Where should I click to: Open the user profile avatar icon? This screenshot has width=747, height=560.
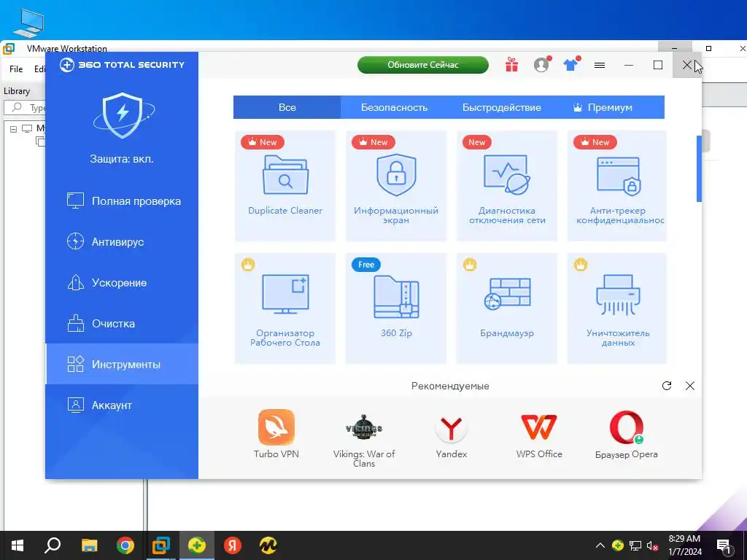pos(541,64)
